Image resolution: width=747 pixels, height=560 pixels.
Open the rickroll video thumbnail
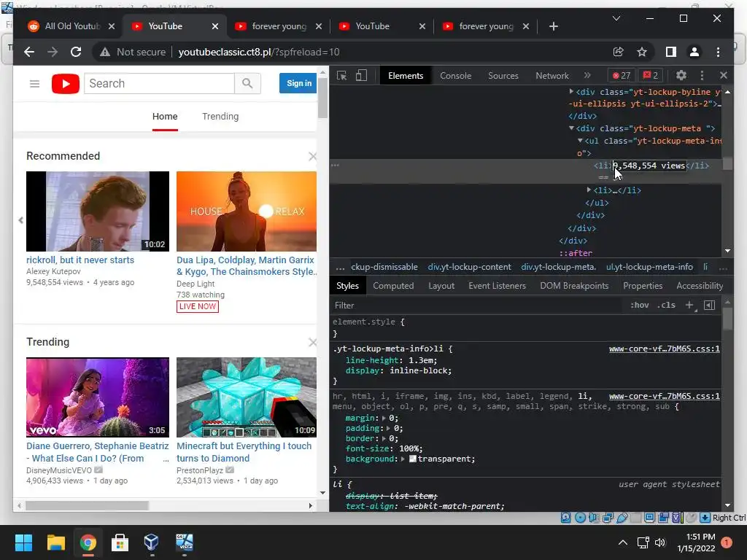pos(98,211)
